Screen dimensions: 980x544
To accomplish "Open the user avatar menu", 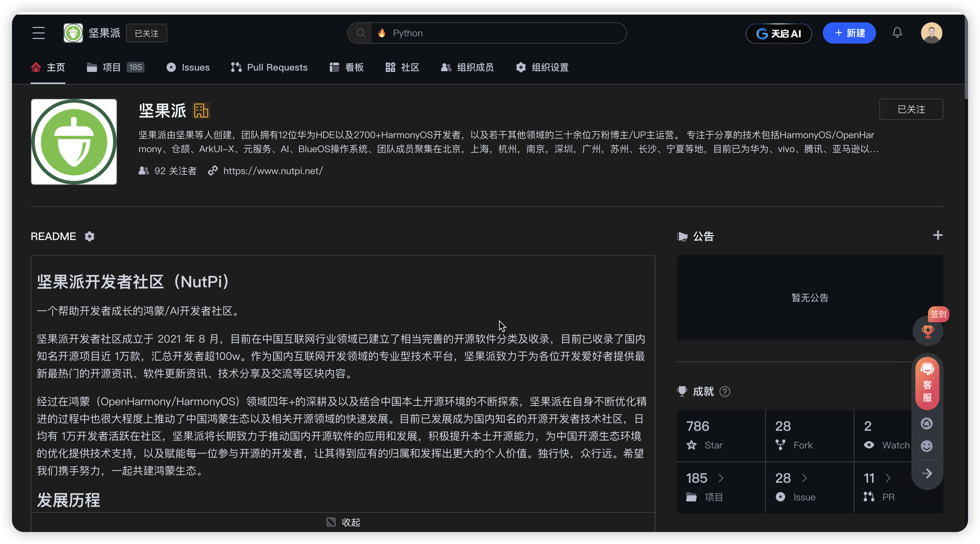I will click(931, 33).
